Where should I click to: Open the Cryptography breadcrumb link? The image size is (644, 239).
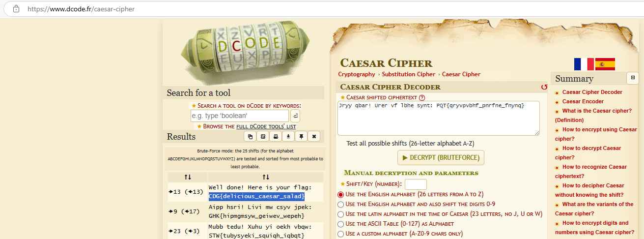coord(357,74)
